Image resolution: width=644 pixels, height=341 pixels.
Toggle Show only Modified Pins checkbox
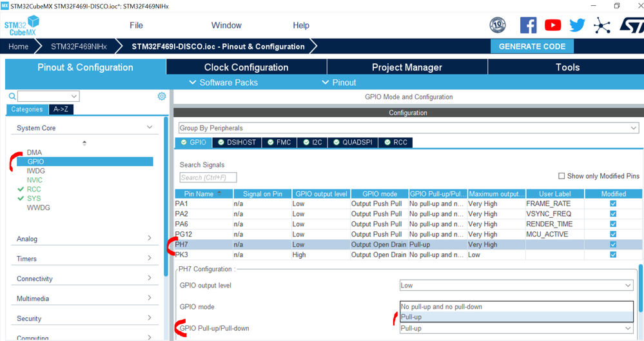tap(561, 176)
